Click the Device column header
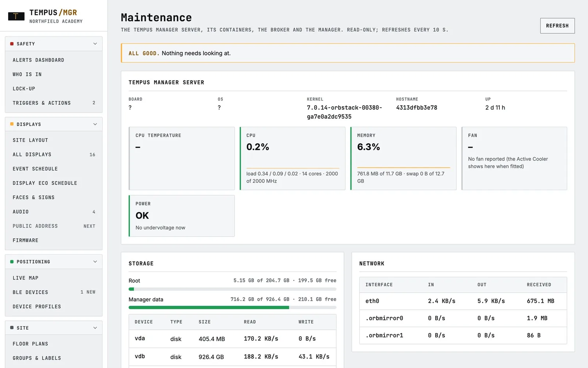 point(144,322)
